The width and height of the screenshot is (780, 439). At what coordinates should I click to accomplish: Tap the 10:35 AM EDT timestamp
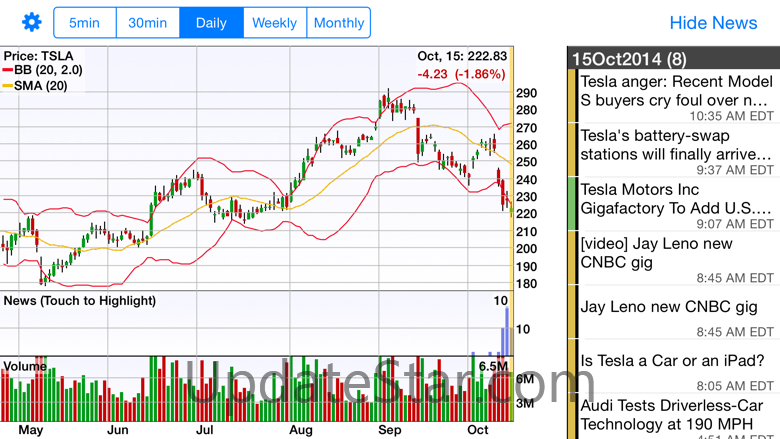coord(731,116)
